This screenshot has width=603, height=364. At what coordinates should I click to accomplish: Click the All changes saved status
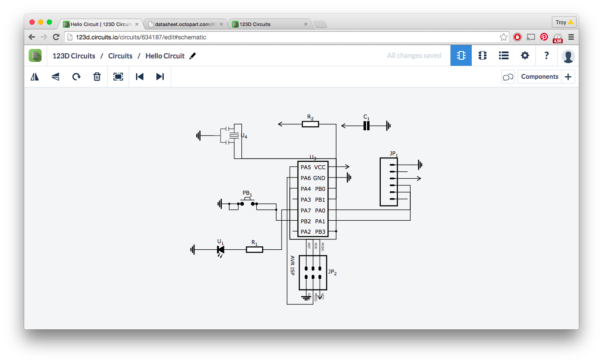[x=414, y=55]
